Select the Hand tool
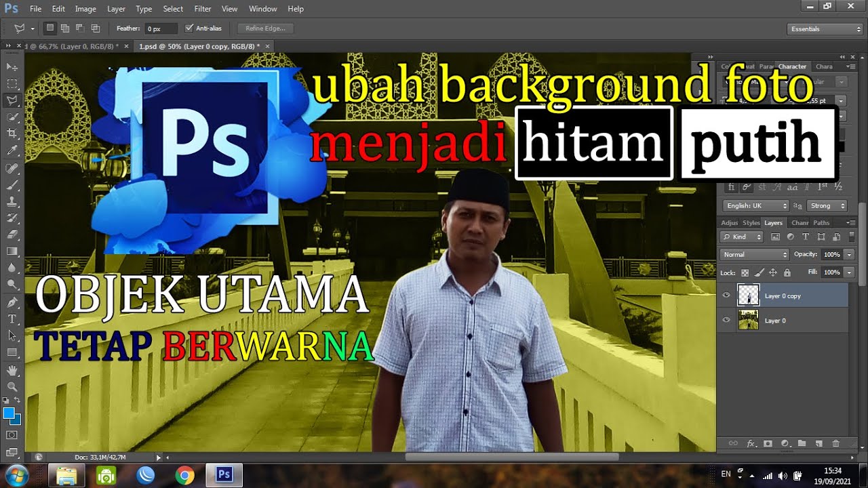Screen dimensions: 868x488 coord(12,370)
